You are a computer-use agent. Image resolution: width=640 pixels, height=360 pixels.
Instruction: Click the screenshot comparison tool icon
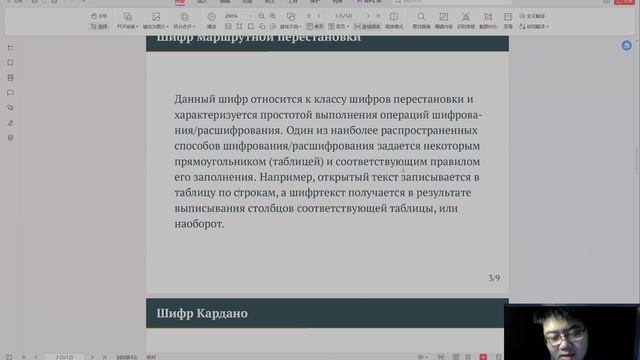point(488,17)
